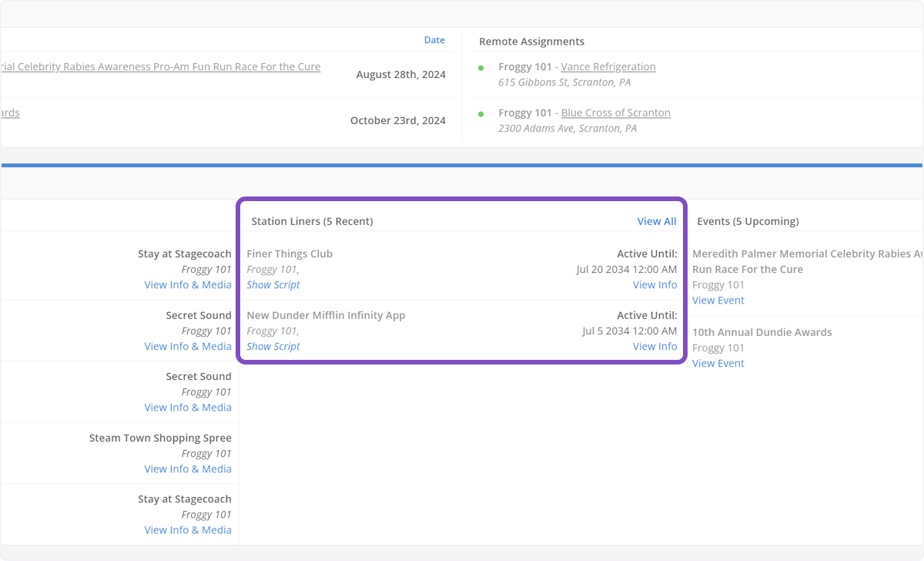
Task: Open the Vance Refrigeration remote assignment link
Action: point(608,67)
